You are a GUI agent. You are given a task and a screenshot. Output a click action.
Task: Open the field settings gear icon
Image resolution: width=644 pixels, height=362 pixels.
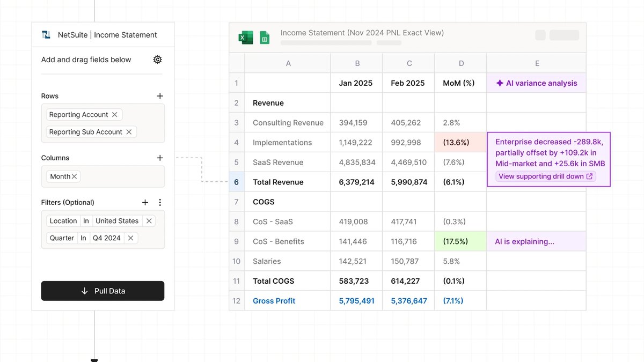pyautogui.click(x=157, y=60)
